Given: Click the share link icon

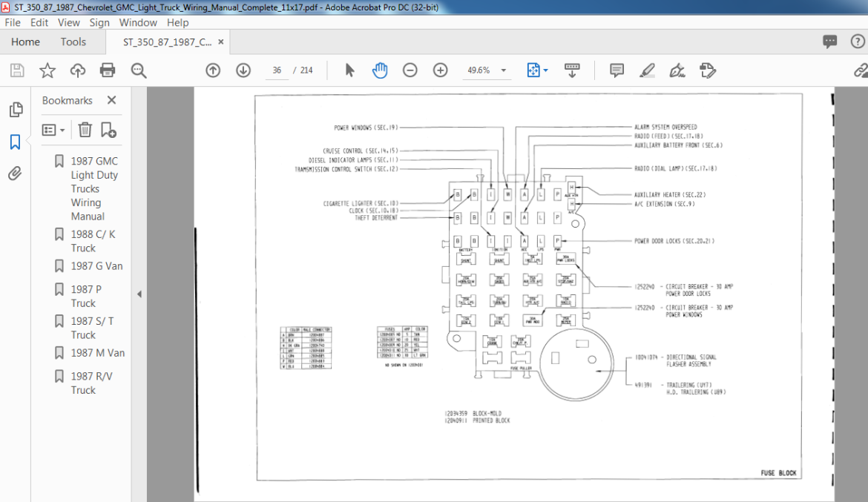Looking at the screenshot, I should pos(861,70).
